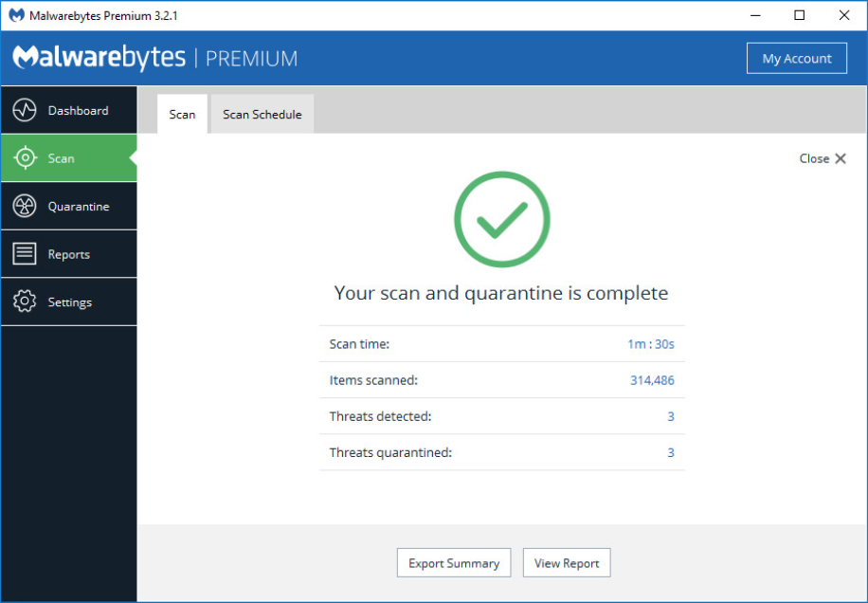The height and width of the screenshot is (603, 868).
Task: Select the Scan tab
Action: 182,114
